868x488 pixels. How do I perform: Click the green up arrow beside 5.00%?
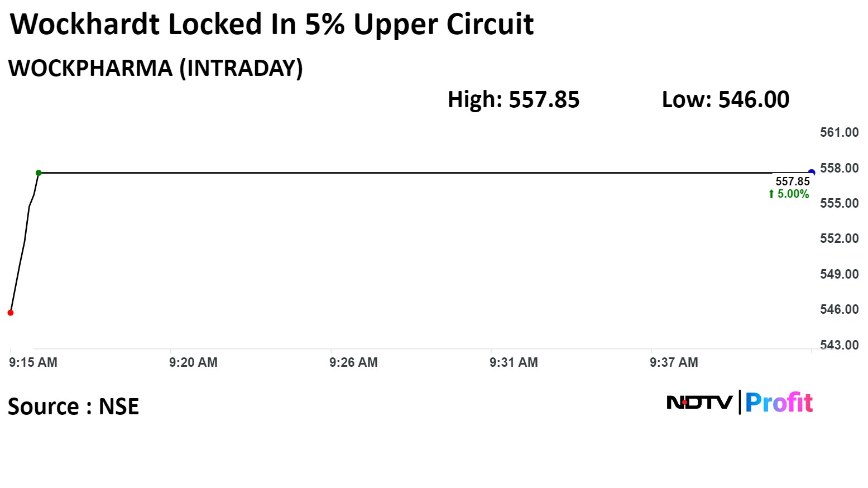tap(771, 194)
